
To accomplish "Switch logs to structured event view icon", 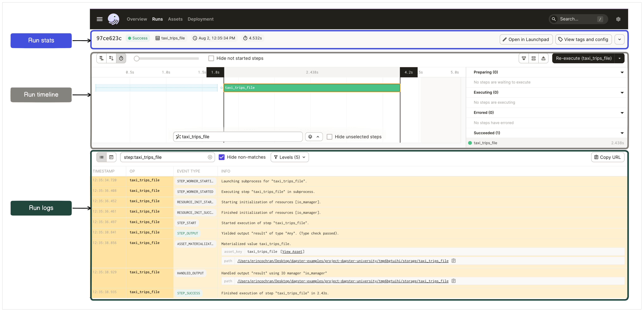I will point(101,157).
